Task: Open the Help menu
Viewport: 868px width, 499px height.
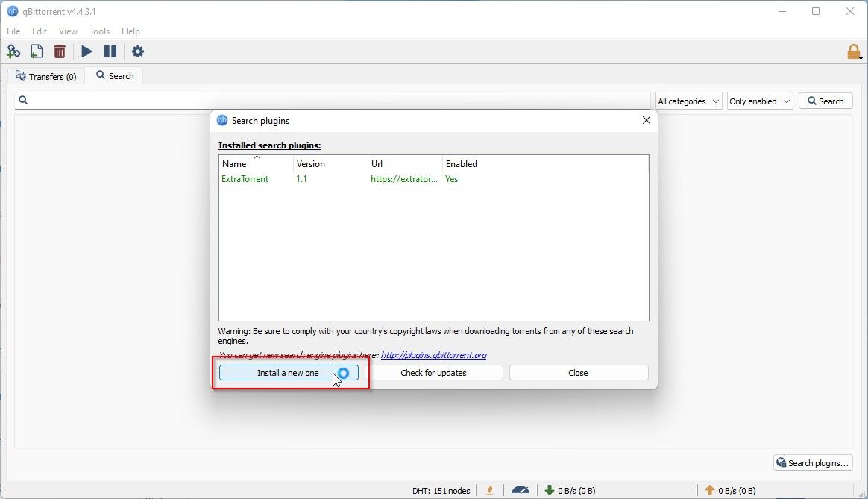Action: [130, 31]
